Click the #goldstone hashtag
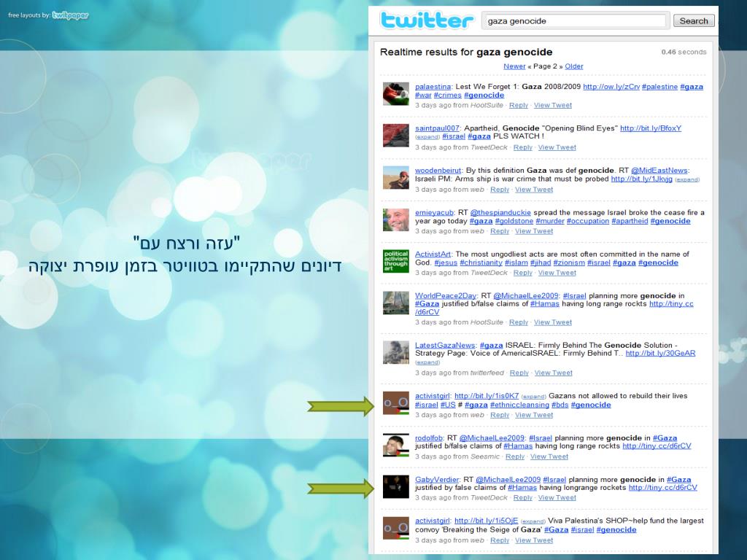The width and height of the screenshot is (747, 560). tap(514, 221)
